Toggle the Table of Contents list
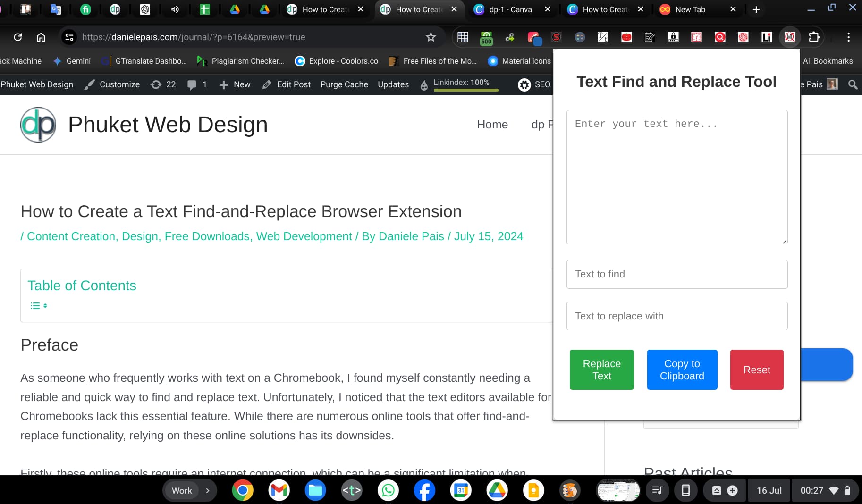This screenshot has width=862, height=504. click(x=39, y=306)
